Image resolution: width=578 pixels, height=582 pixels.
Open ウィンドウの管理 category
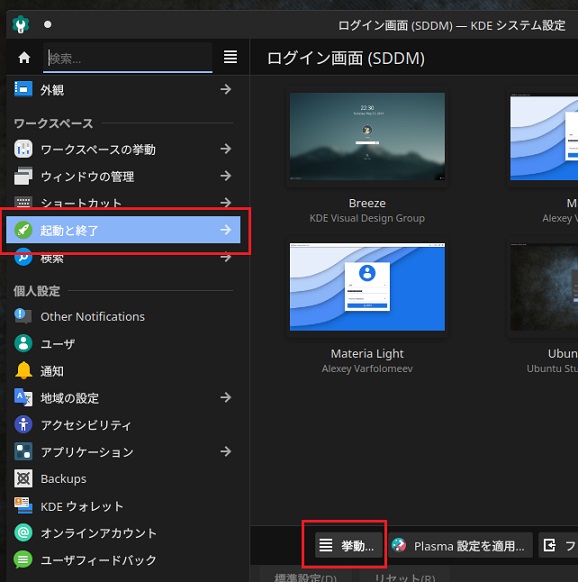[x=123, y=176]
